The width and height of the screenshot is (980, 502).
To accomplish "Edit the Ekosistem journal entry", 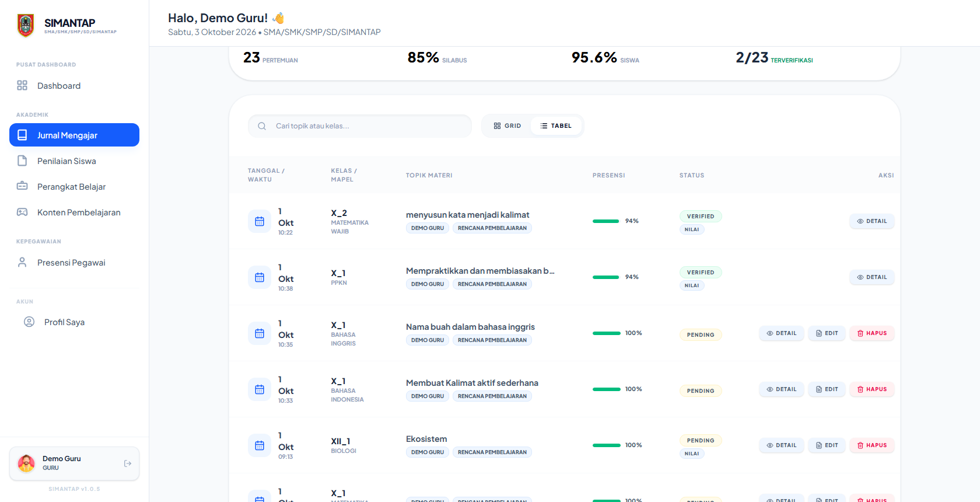I will (827, 445).
